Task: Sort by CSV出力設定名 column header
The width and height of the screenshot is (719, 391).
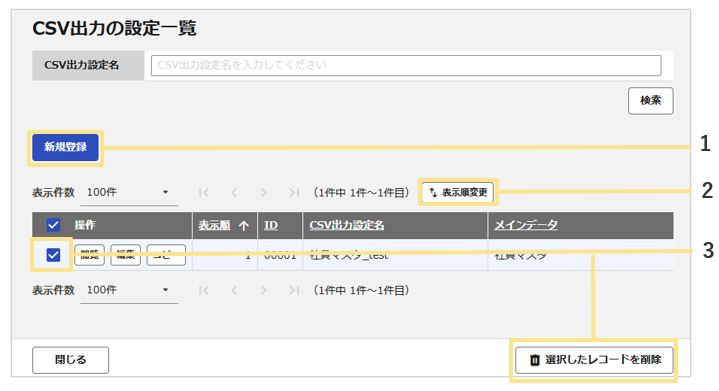Action: [x=347, y=225]
